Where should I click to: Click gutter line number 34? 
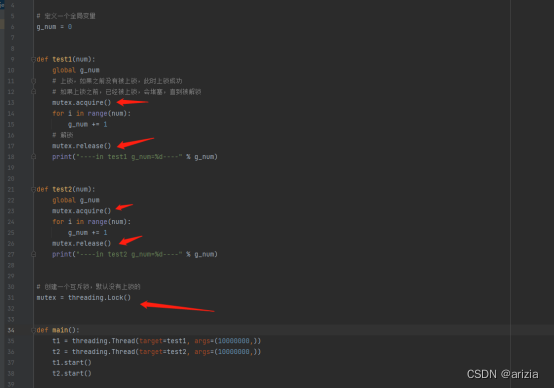pyautogui.click(x=11, y=330)
